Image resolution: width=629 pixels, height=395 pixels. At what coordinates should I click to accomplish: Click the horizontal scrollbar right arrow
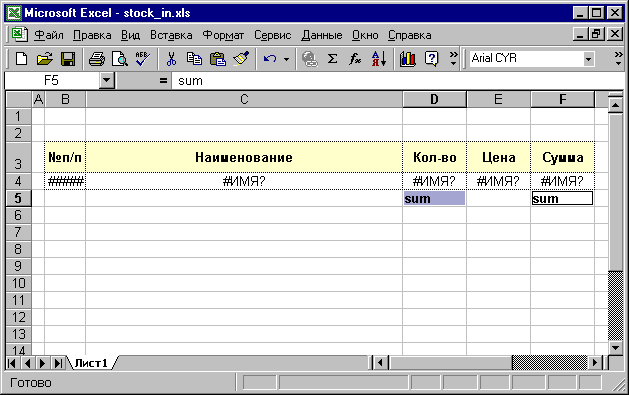point(595,363)
